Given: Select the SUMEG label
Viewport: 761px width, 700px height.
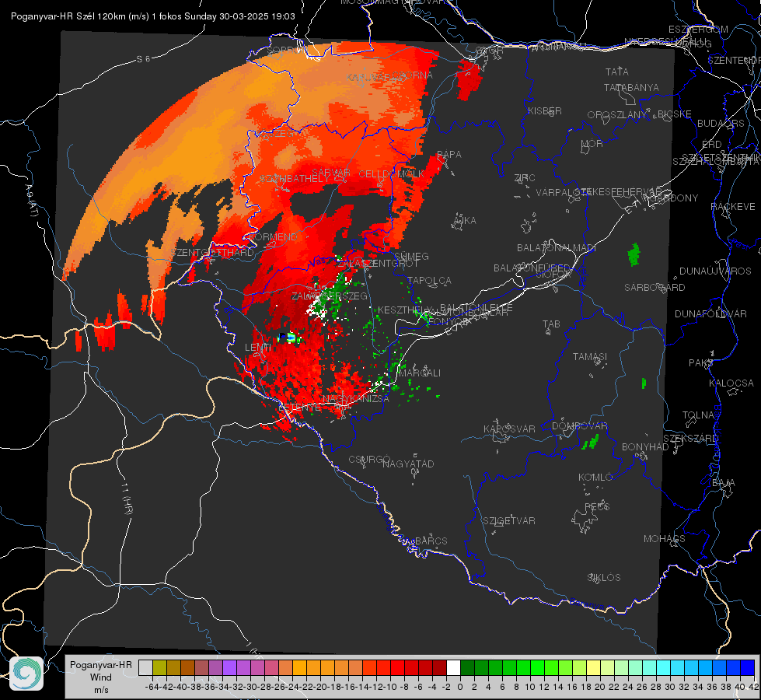Looking at the screenshot, I should click(411, 256).
